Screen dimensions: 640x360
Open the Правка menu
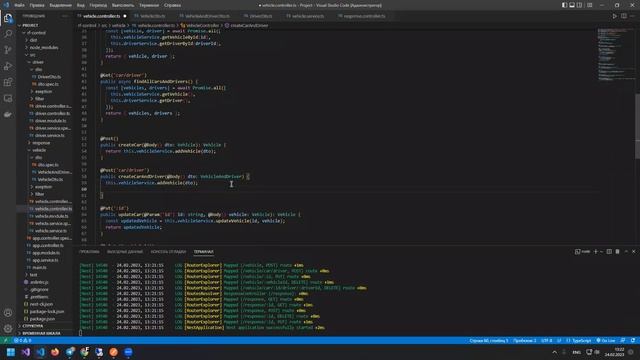pyautogui.click(x=37, y=5)
